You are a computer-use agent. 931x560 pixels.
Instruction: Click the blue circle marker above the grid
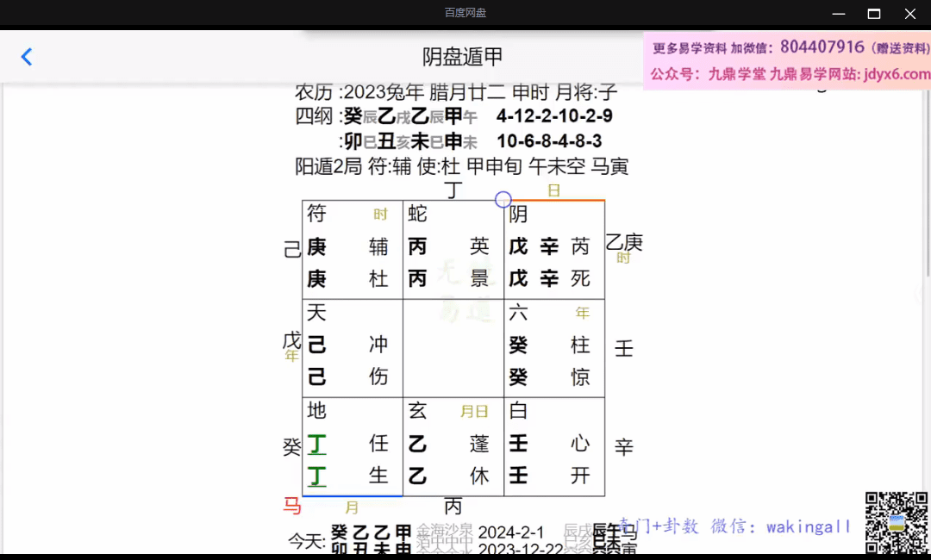click(x=503, y=200)
